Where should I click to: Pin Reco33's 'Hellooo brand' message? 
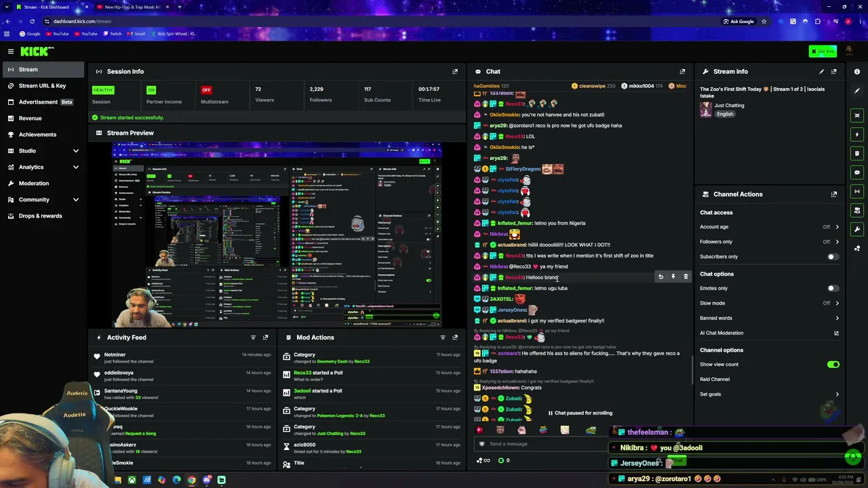[673, 277]
